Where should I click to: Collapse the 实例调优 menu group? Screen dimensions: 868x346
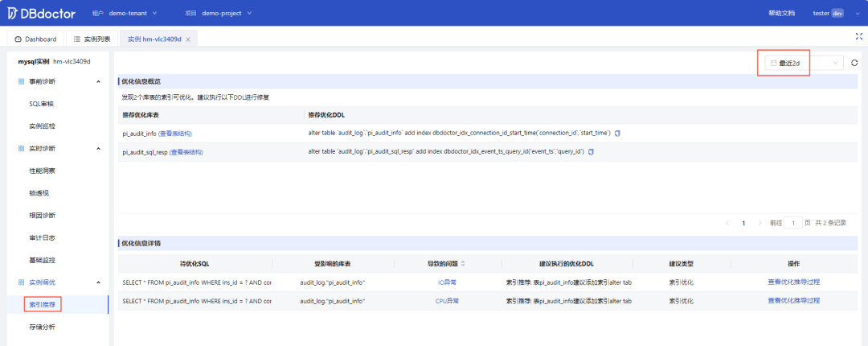(99, 282)
